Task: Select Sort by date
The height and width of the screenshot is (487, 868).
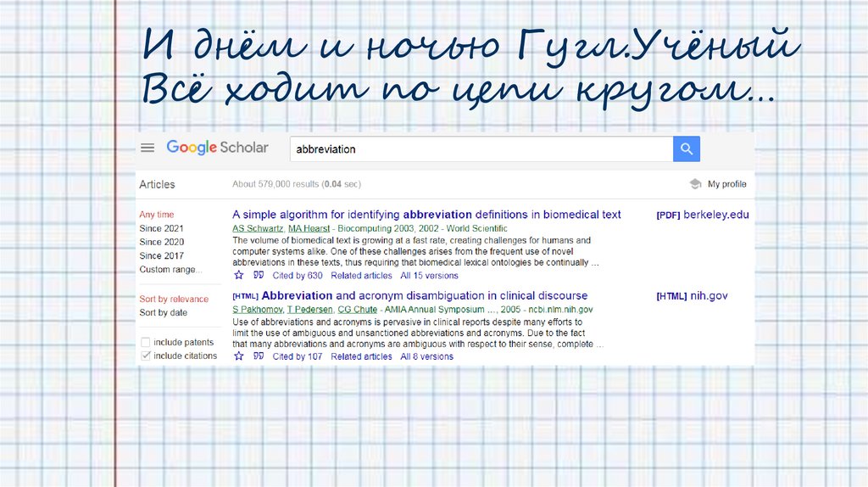Action: 164,312
